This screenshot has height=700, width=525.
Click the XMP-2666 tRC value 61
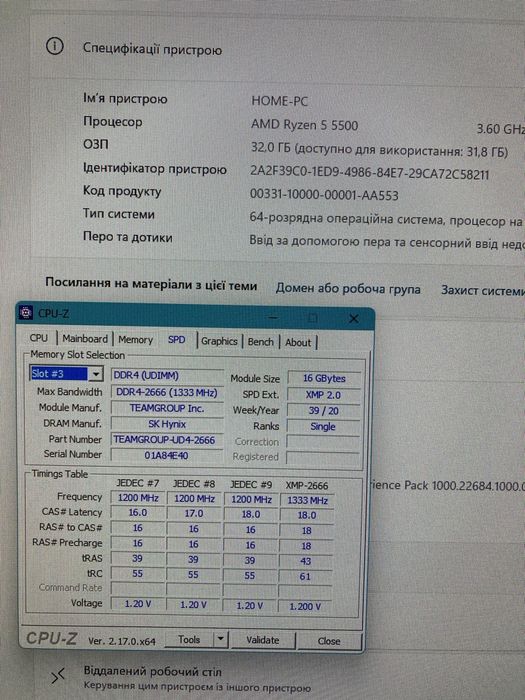click(x=305, y=576)
